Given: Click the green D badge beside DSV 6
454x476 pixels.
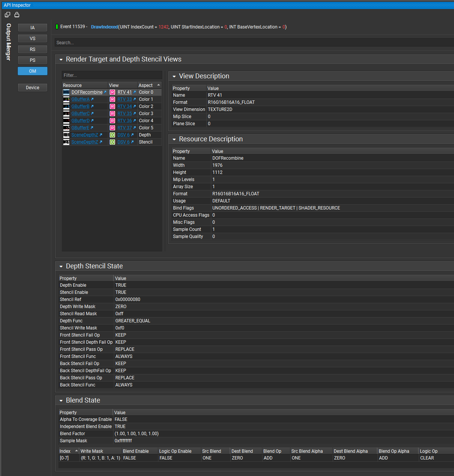Looking at the screenshot, I should point(112,135).
